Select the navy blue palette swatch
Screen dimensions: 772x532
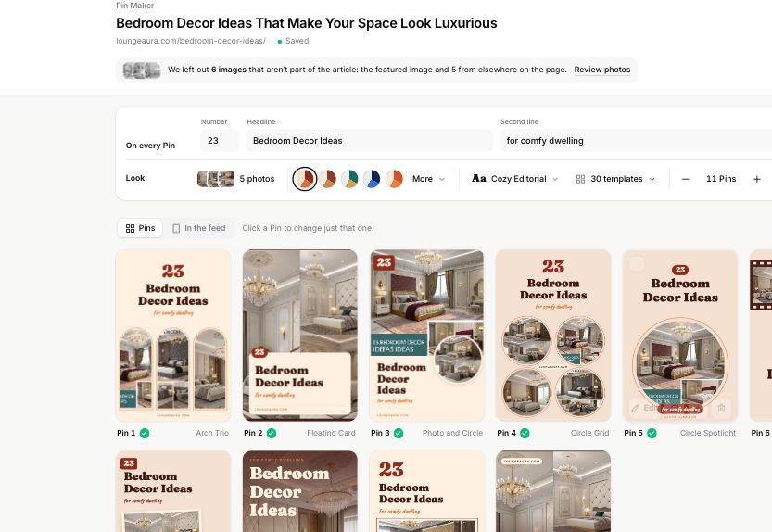click(x=372, y=179)
